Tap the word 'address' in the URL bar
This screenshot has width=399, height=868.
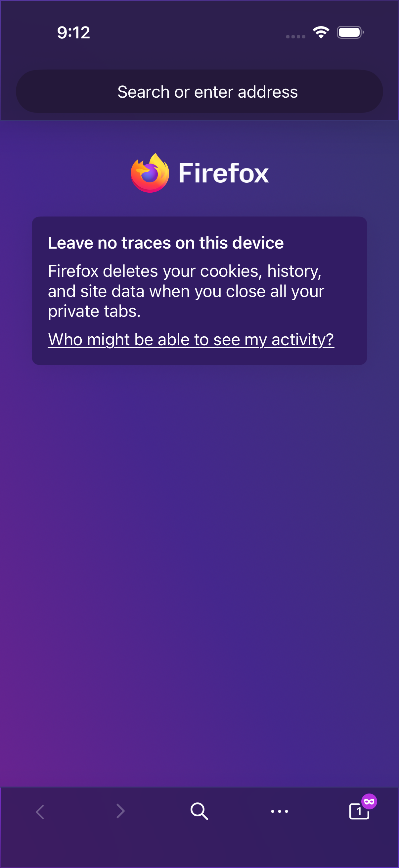(268, 92)
